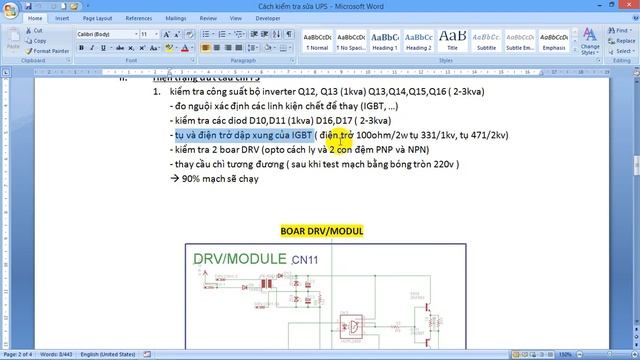Switch to Print Layout view in status bar
Image resolution: width=640 pixels, height=360 pixels.
[516, 354]
